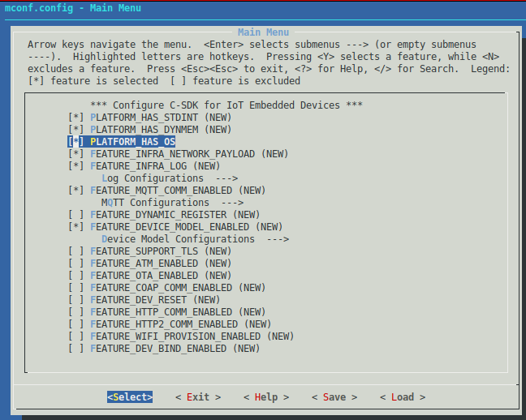Screen dimensions: 526x420
Task: Select the FEATURE_DEV_BIND_ENABLED label text
Action: point(158,349)
